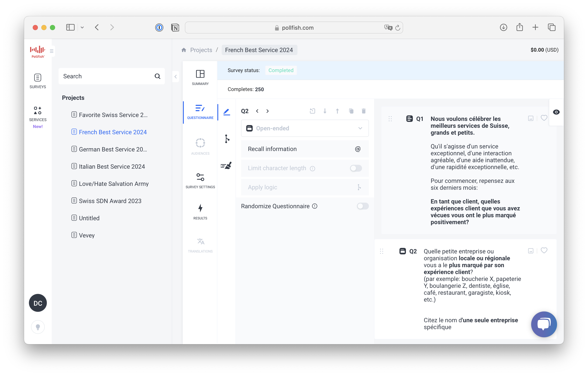Go to next question with right chevron
Image resolution: width=588 pixels, height=376 pixels.
[x=268, y=111]
